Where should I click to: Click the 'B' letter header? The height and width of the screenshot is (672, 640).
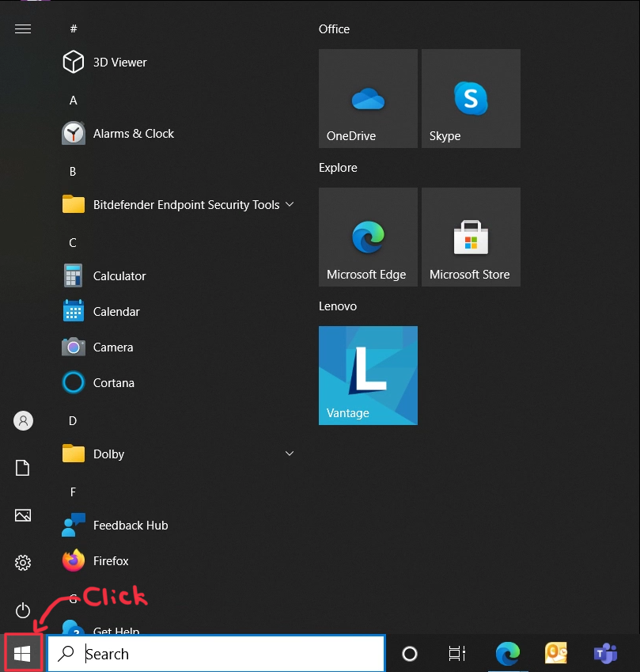pyautogui.click(x=73, y=172)
